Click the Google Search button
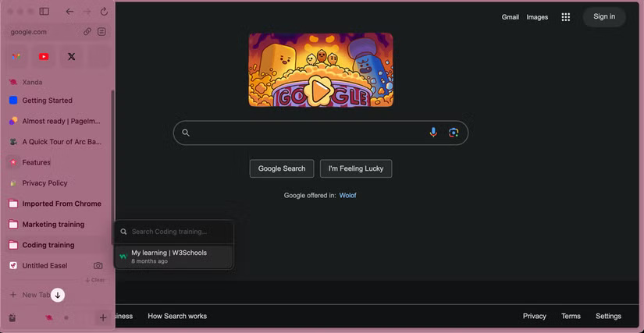644x333 pixels. (x=282, y=168)
